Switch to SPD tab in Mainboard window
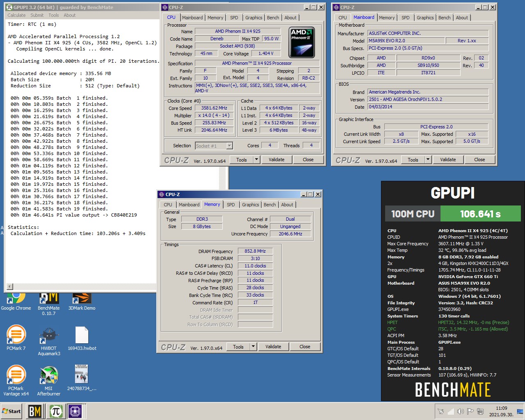The height and width of the screenshot is (420, 525). (405, 18)
